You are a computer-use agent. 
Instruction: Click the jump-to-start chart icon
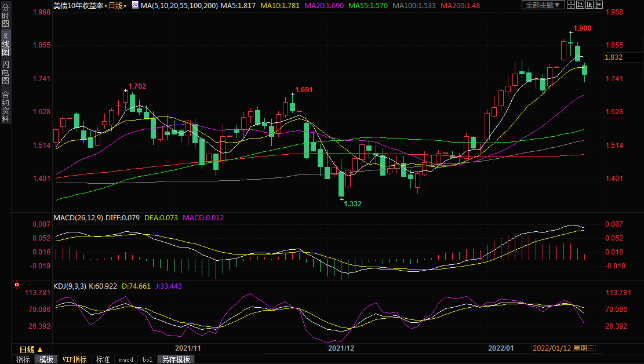[581, 5]
